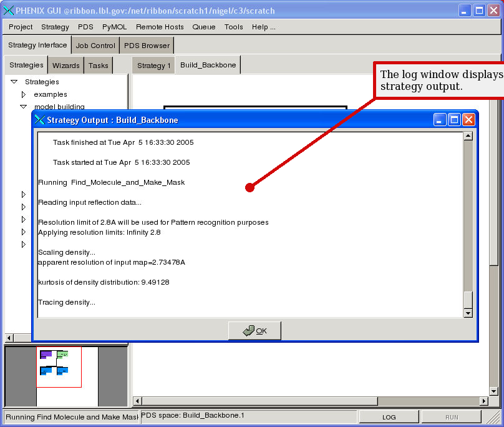This screenshot has height=427, width=504.
Task: Click canvas horizontal scrollbar right arrow
Action: 483,401
